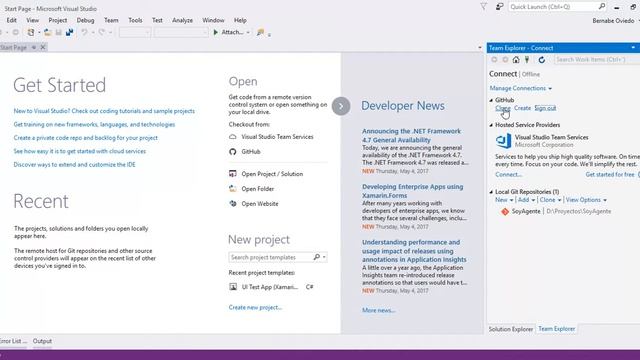Collapse the Local Git Repositories section
This screenshot has height=360, width=640.
point(491,192)
